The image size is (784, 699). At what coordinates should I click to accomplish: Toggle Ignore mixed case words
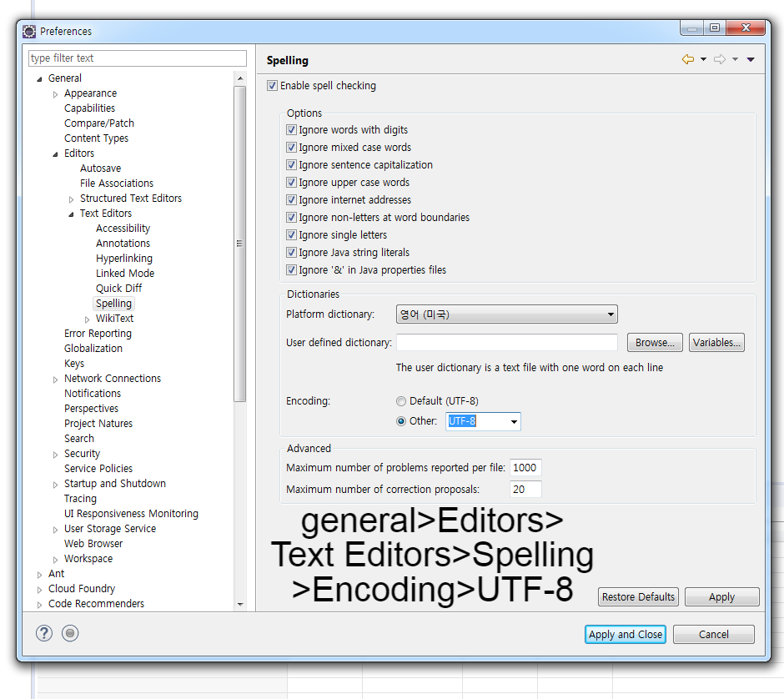point(292,148)
